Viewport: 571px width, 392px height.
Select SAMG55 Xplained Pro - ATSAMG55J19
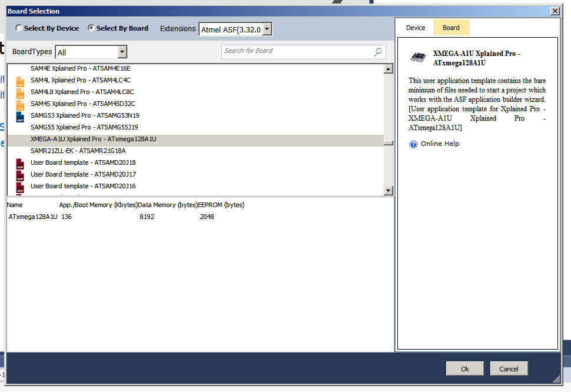point(84,127)
